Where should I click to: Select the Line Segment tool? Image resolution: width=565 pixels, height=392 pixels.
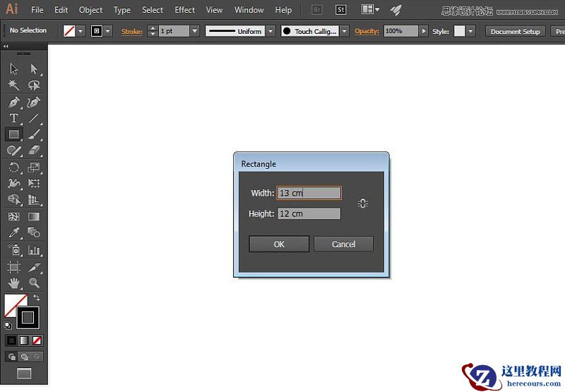point(34,118)
